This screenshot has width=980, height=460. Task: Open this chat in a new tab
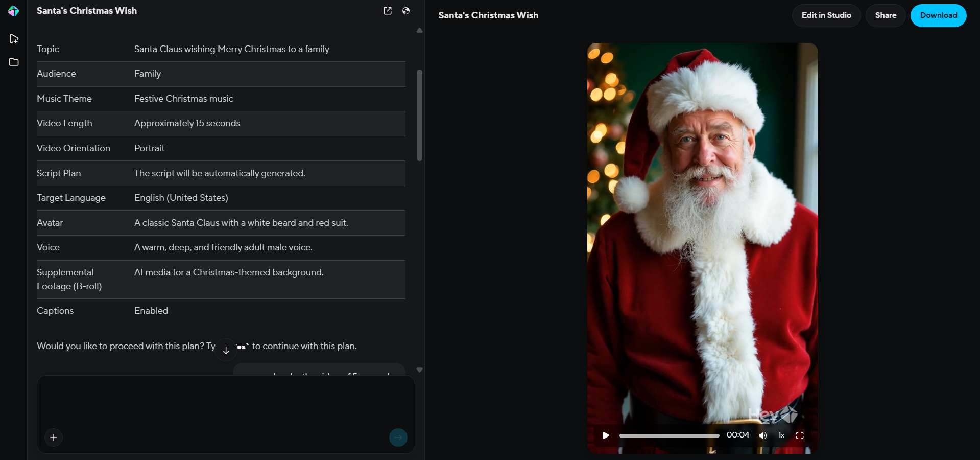pos(388,11)
